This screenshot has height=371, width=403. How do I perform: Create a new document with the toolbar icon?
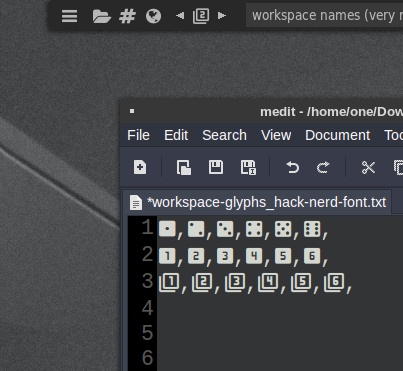[140, 167]
